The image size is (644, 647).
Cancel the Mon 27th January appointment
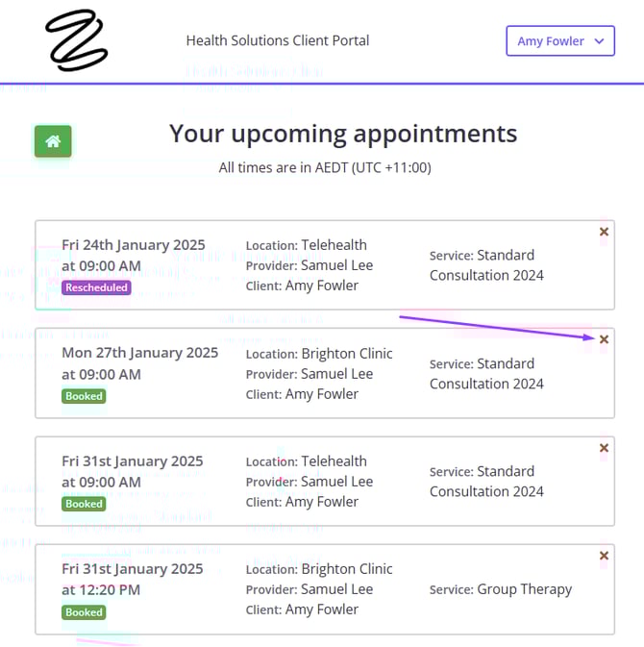coord(604,339)
